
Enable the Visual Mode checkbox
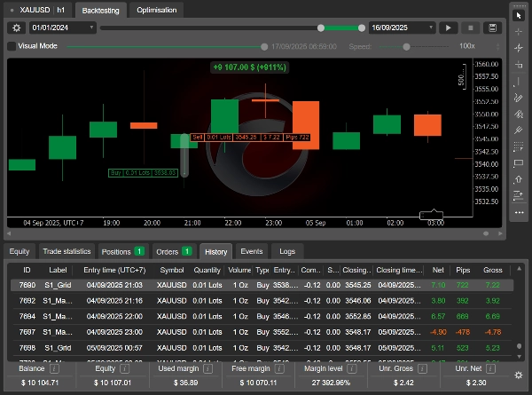tap(12, 46)
